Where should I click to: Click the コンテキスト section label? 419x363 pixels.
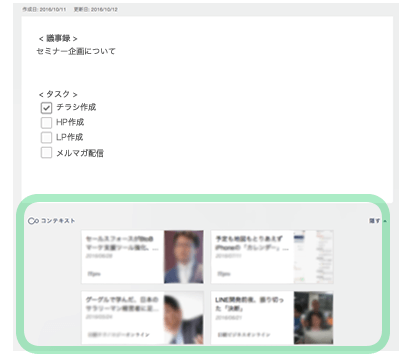point(58,221)
